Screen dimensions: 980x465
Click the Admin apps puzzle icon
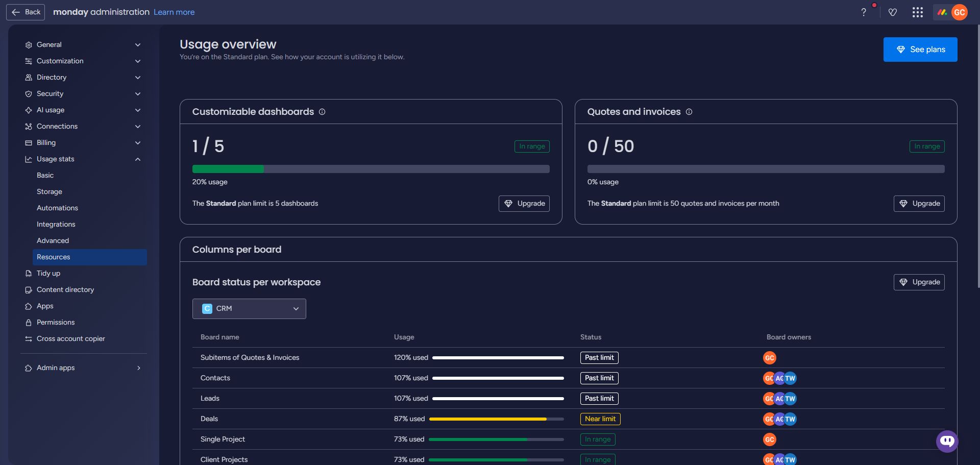[x=29, y=368]
